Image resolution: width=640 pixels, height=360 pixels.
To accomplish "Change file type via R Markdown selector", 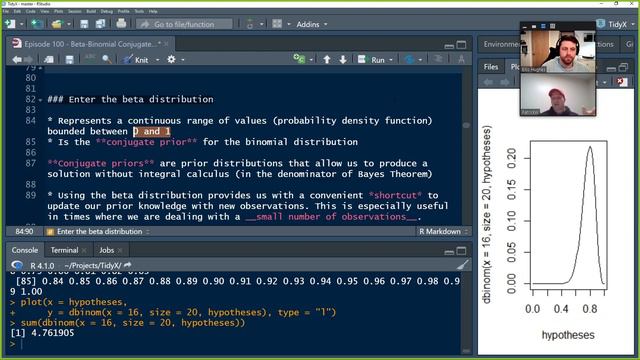I will pos(443,231).
